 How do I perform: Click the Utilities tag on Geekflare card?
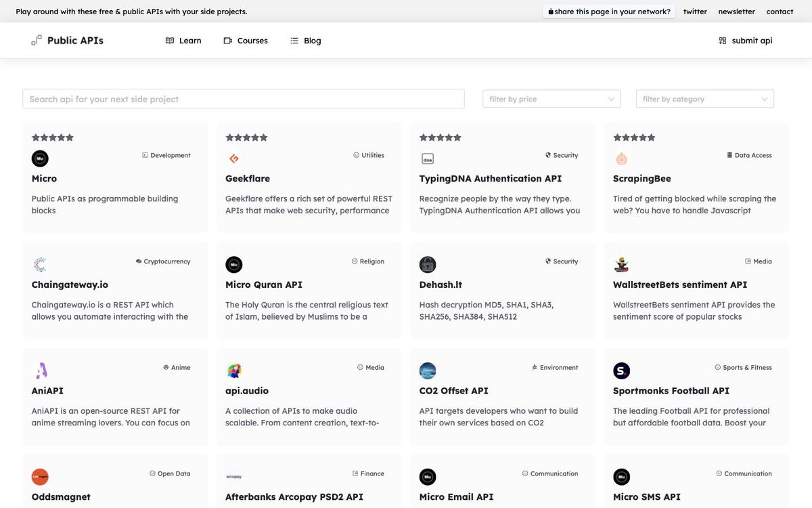click(x=369, y=155)
